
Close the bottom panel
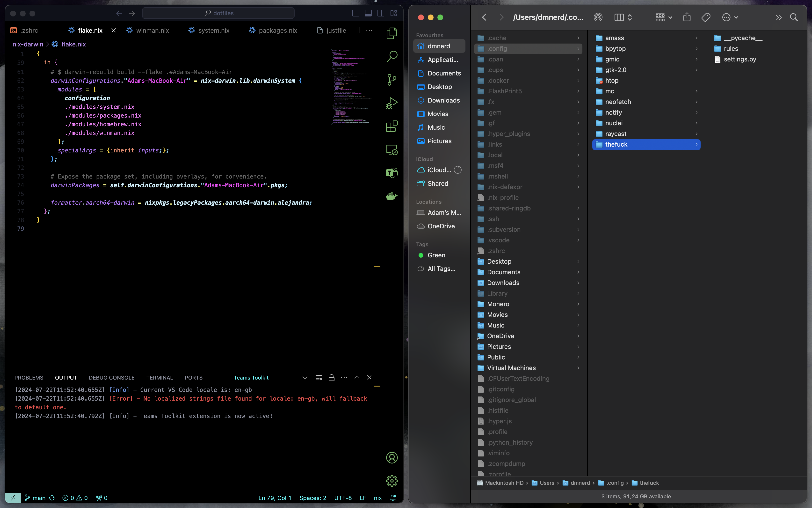369,378
